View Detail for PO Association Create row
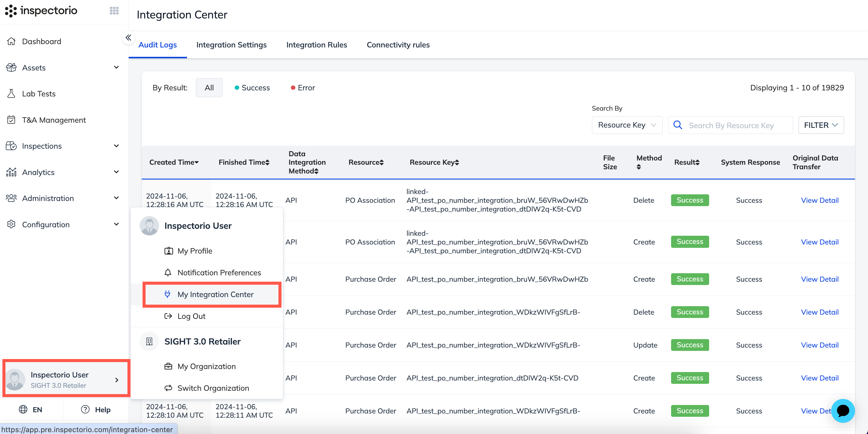The height and width of the screenshot is (434, 868). click(x=819, y=242)
